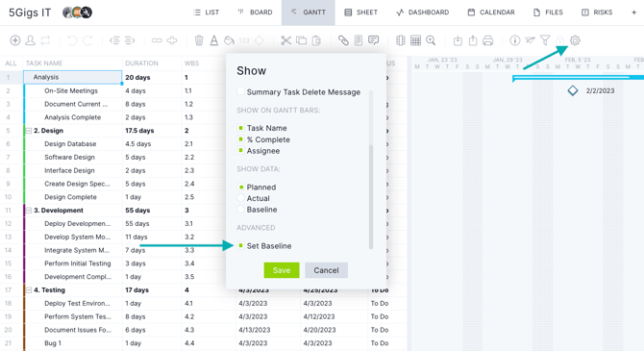Screen dimensions: 644x351
Task: Select the Baseline radio button
Action: [x=240, y=210]
